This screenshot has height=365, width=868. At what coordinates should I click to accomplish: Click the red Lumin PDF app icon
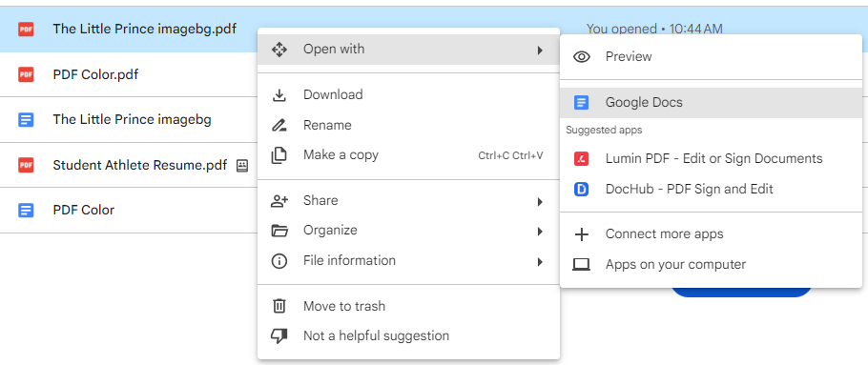coord(581,159)
